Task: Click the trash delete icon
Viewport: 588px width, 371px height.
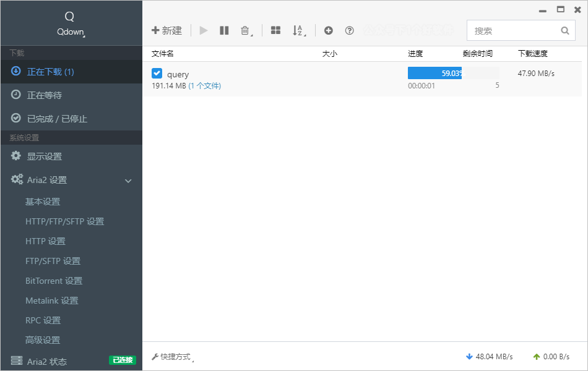Action: pyautogui.click(x=245, y=30)
